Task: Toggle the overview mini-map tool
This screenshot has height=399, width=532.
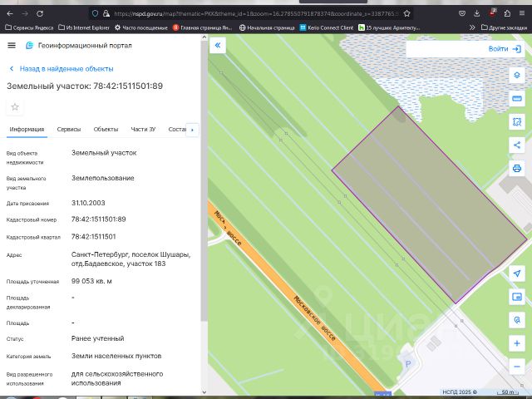Action: pyautogui.click(x=517, y=297)
